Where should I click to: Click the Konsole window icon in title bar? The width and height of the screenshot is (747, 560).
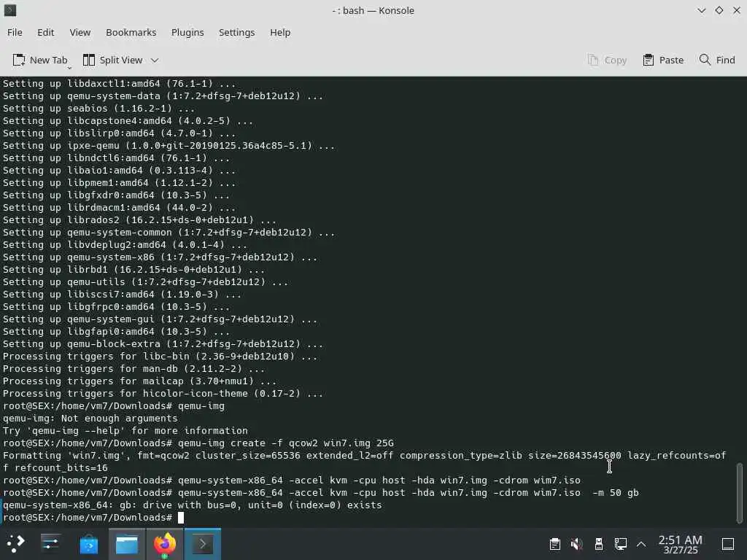[10, 10]
